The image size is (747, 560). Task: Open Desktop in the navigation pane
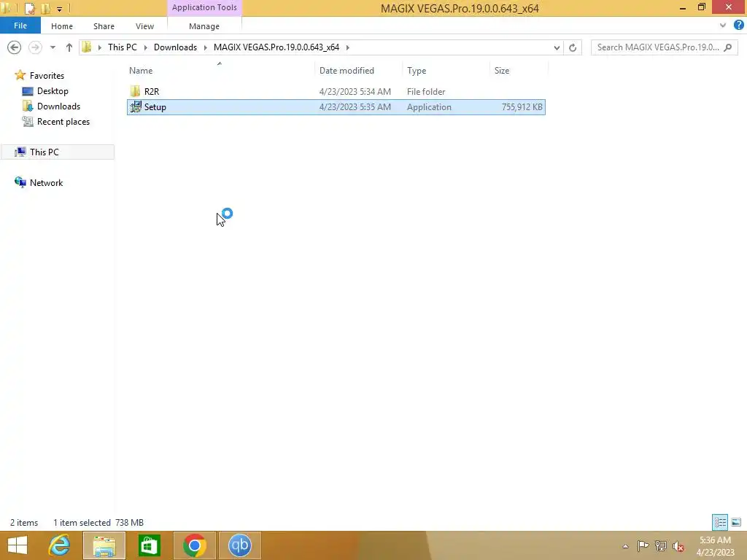coord(53,91)
